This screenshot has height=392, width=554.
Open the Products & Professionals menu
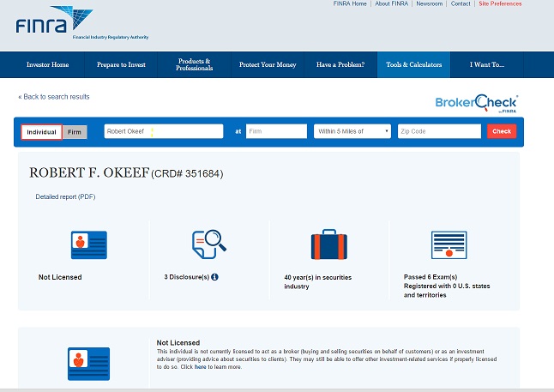click(x=195, y=64)
